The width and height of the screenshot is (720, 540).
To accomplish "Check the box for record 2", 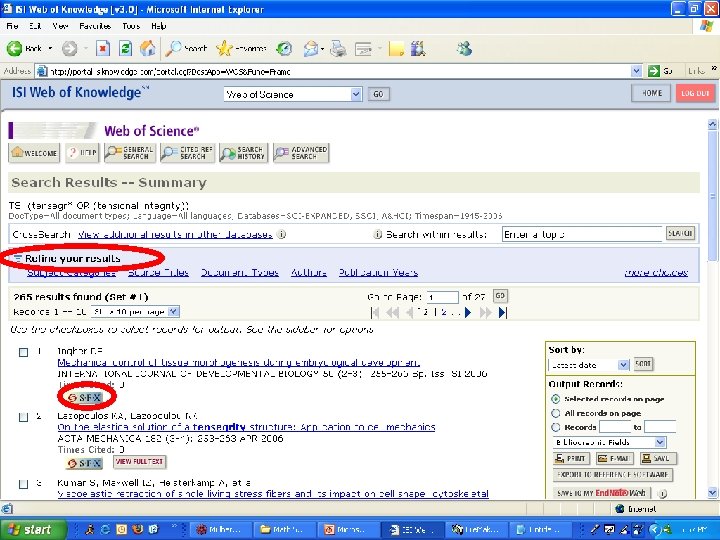I will click(23, 417).
